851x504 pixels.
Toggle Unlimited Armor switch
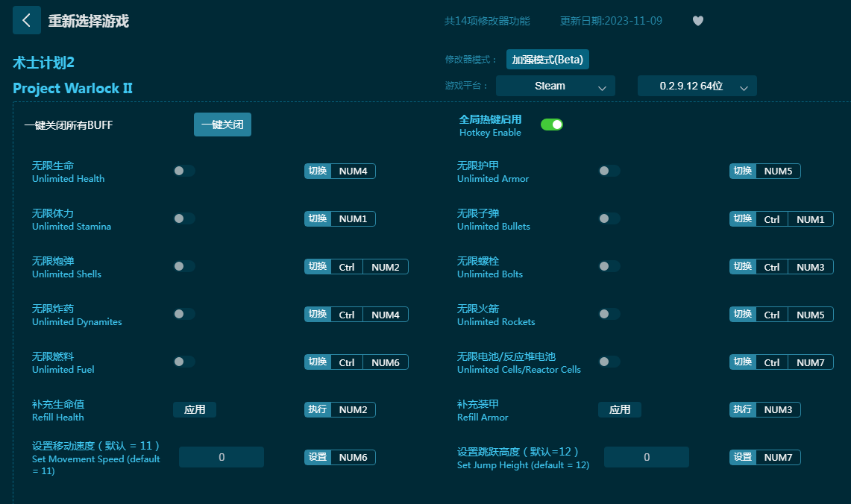click(x=609, y=171)
